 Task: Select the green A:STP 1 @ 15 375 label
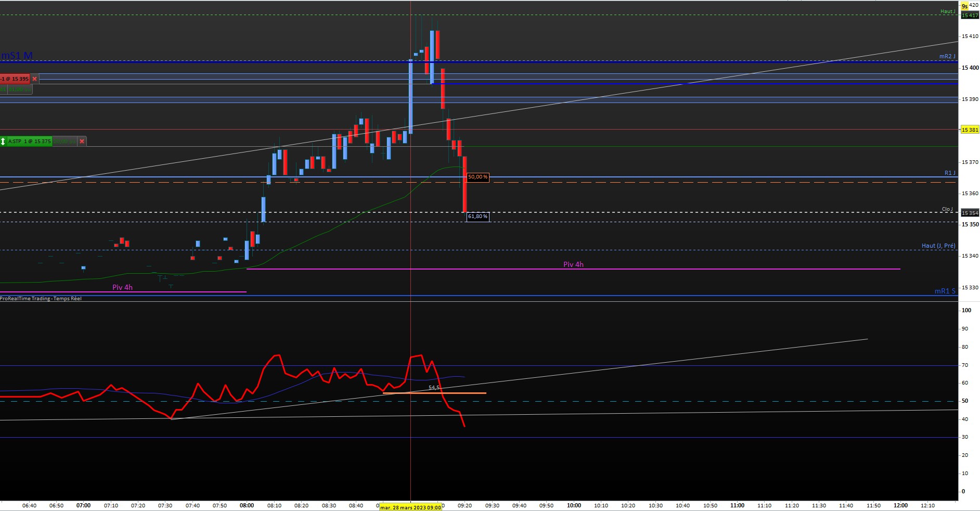tap(29, 141)
